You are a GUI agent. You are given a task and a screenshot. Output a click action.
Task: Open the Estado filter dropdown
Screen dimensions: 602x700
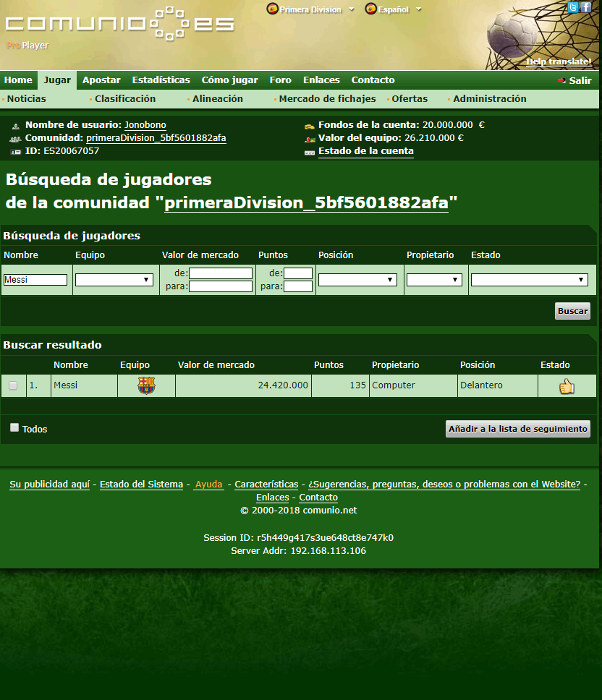529,280
